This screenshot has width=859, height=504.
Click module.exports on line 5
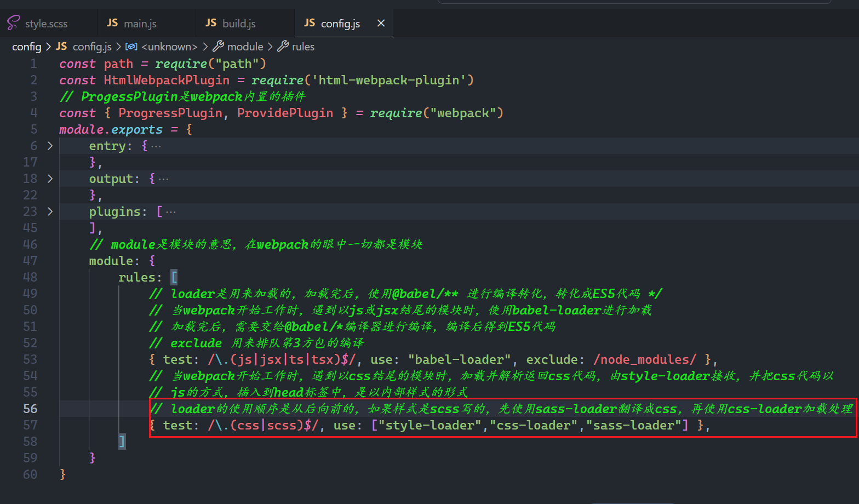point(111,129)
